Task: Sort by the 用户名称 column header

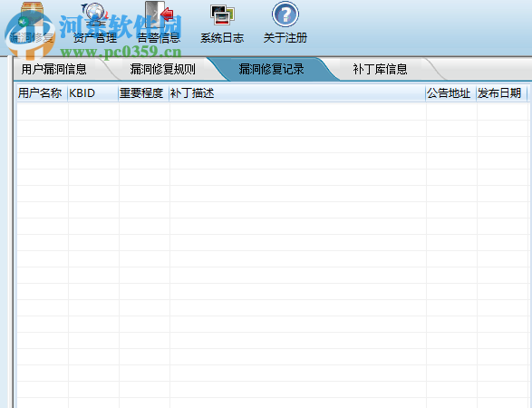Action: [x=43, y=93]
